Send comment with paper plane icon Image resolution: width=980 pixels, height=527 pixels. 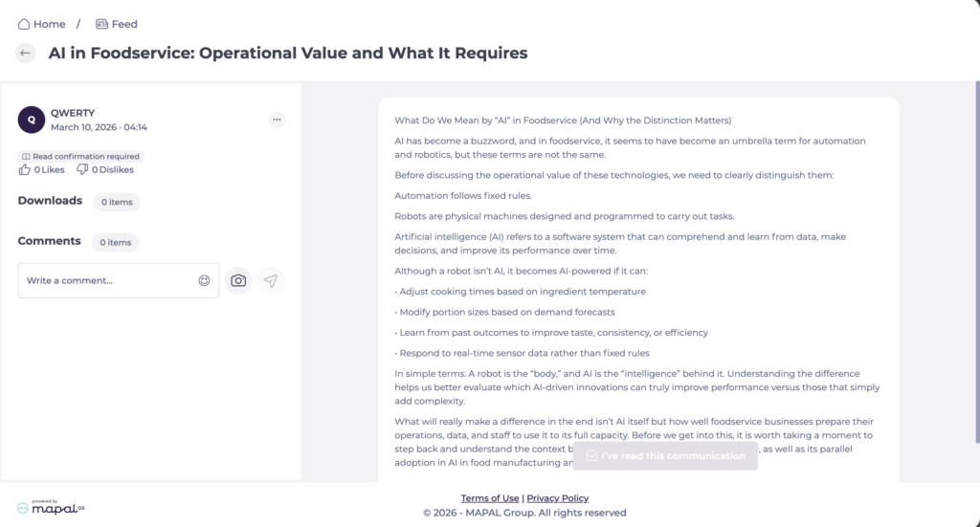[271, 280]
